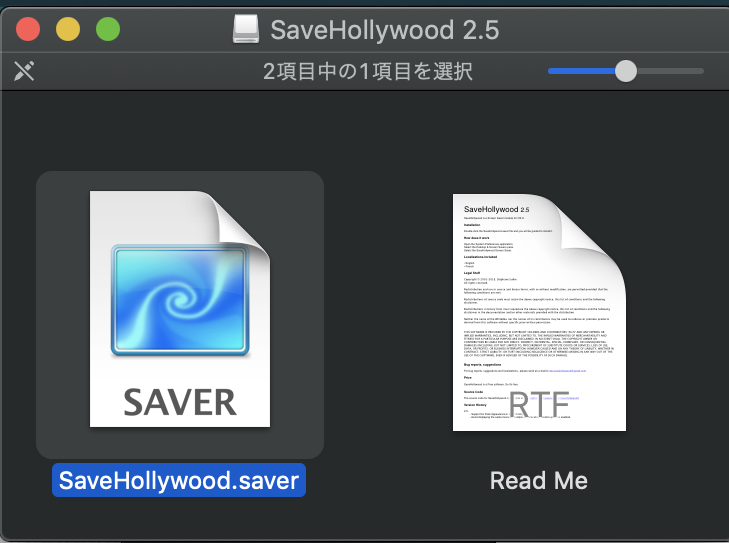Select the Read Me RTF document icon
The width and height of the screenshot is (729, 543).
coord(539,312)
